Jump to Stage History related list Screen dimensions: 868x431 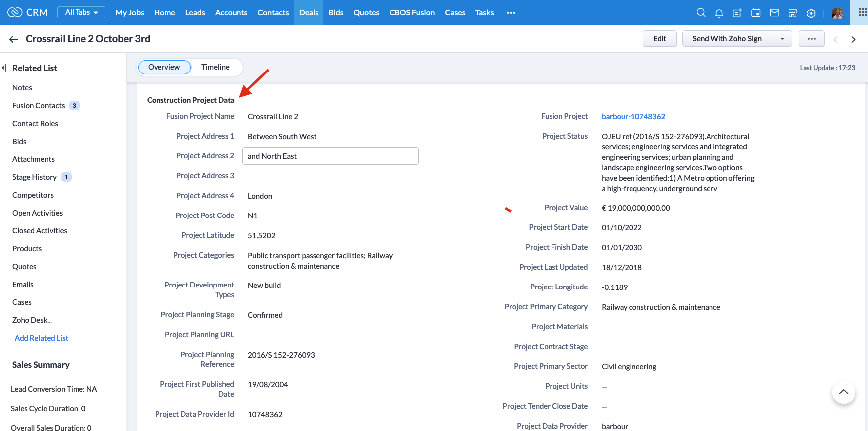point(34,177)
